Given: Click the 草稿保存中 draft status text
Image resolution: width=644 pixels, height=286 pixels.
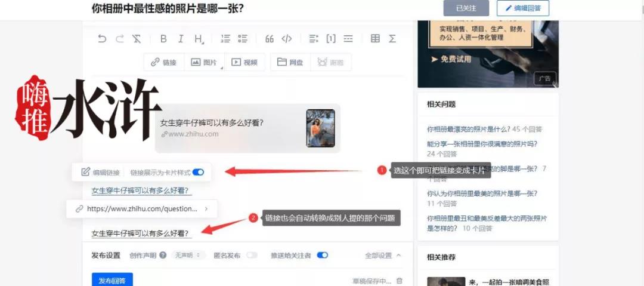Looking at the screenshot, I should (371, 281).
